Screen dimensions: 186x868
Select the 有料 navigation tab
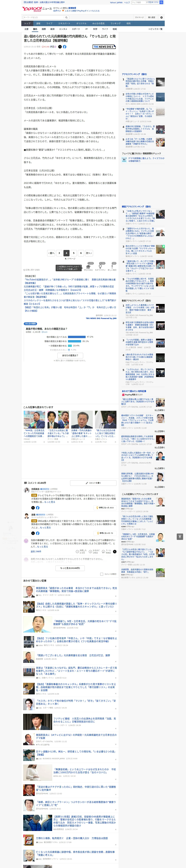(x=128, y=24)
